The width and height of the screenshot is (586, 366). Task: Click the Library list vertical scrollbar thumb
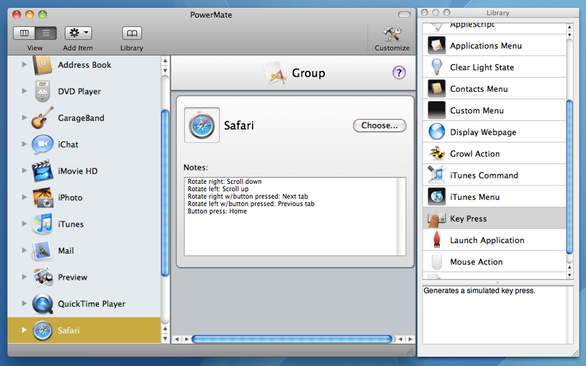[x=570, y=177]
